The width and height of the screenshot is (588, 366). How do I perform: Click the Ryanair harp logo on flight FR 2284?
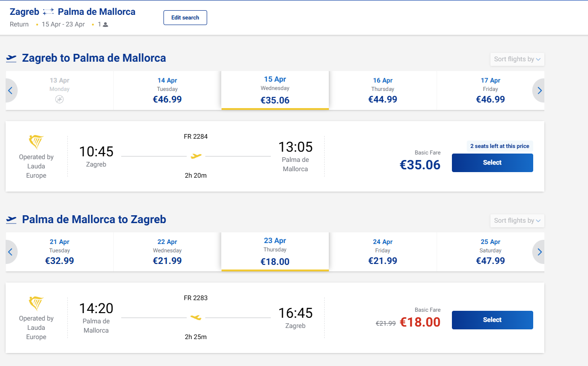coord(36,142)
